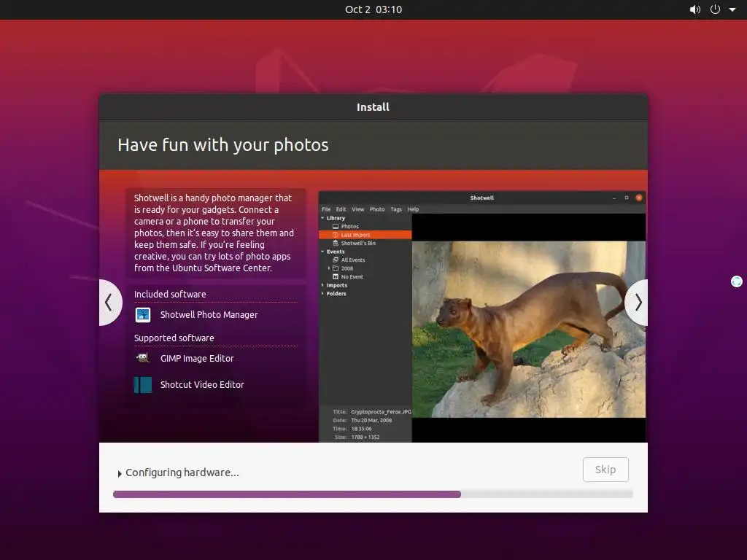Screen dimensions: 747x560
Task: Click the Supported software heading
Action: [x=174, y=338]
